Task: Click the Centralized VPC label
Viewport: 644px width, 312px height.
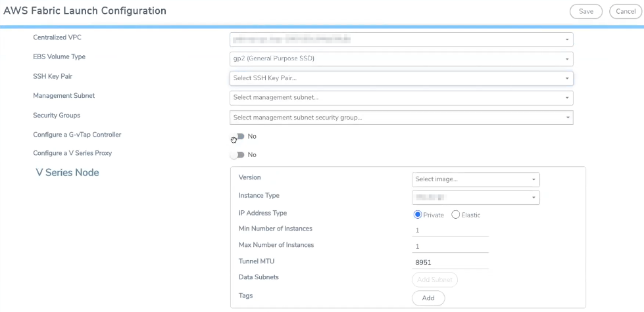Action: coord(57,37)
